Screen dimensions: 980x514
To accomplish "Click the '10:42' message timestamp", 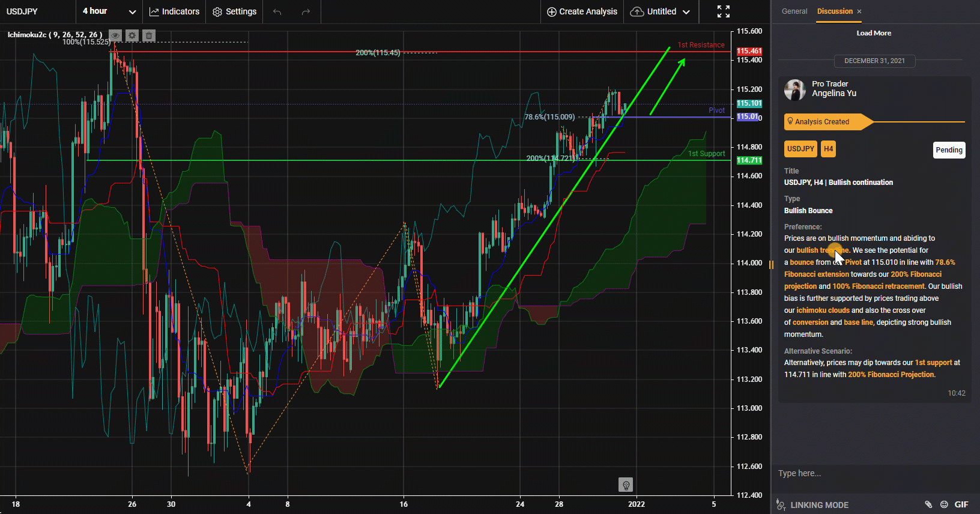I will [957, 393].
